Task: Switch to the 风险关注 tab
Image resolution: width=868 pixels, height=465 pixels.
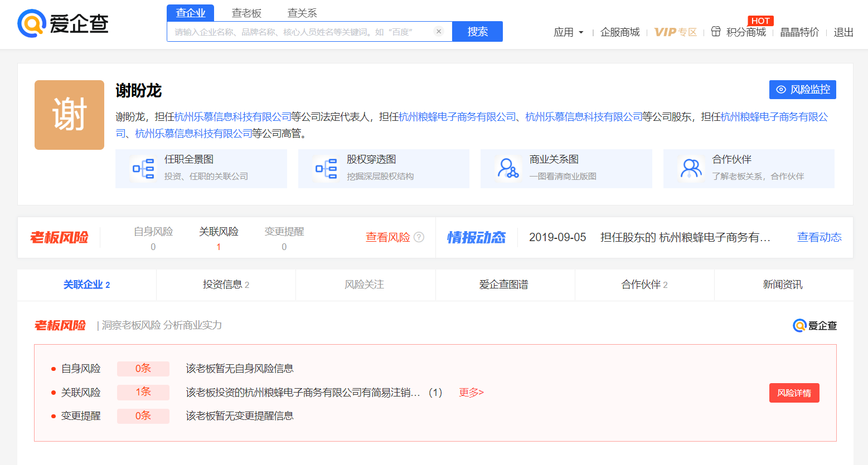Action: coord(365,285)
